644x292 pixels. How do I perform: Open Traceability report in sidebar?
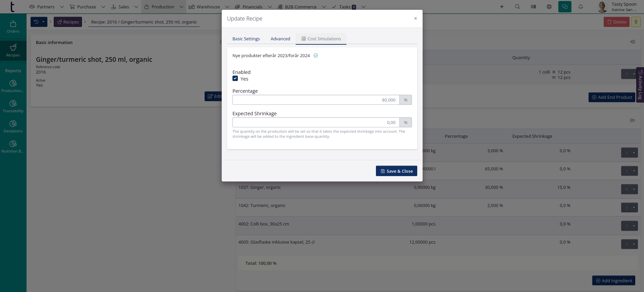pyautogui.click(x=13, y=106)
